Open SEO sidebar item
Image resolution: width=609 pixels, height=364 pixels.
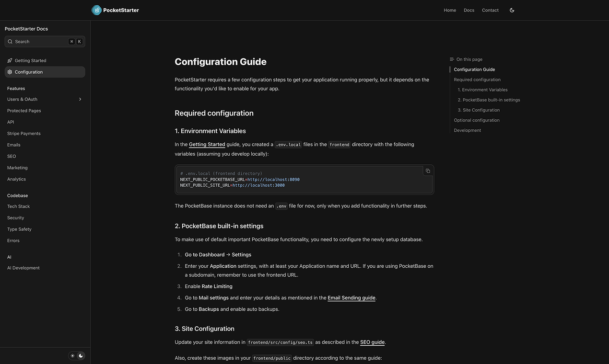[x=12, y=156]
